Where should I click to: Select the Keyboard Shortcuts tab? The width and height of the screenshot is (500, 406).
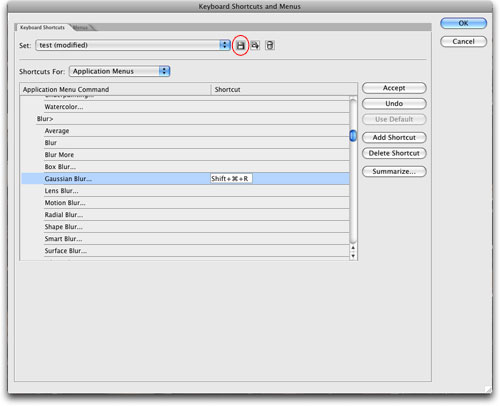[x=42, y=27]
